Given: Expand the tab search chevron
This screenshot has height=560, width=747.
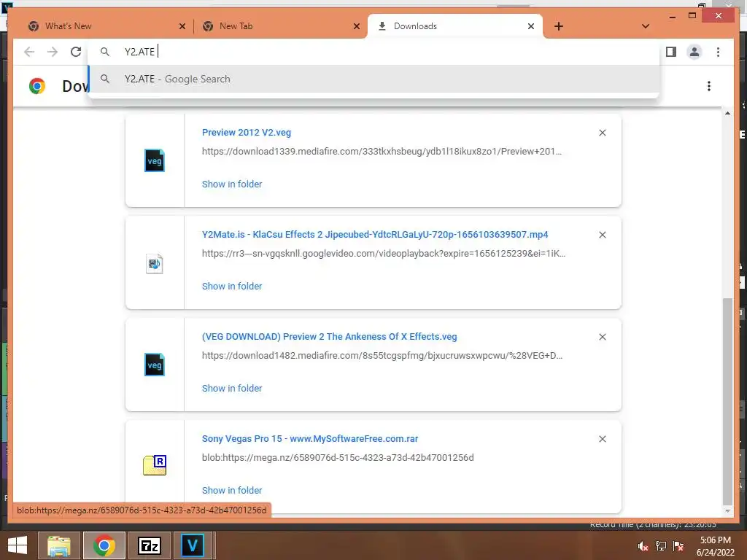Looking at the screenshot, I should (646, 26).
